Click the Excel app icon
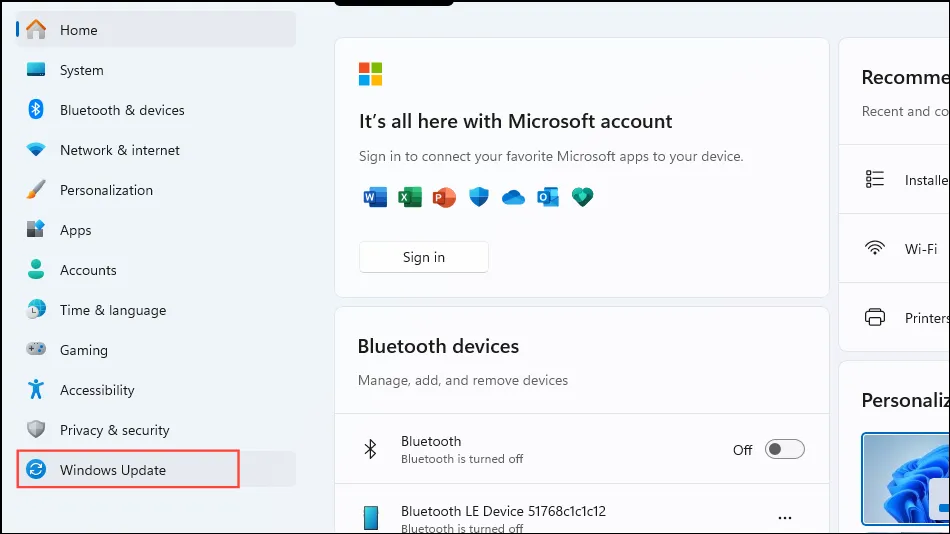 [x=410, y=197]
